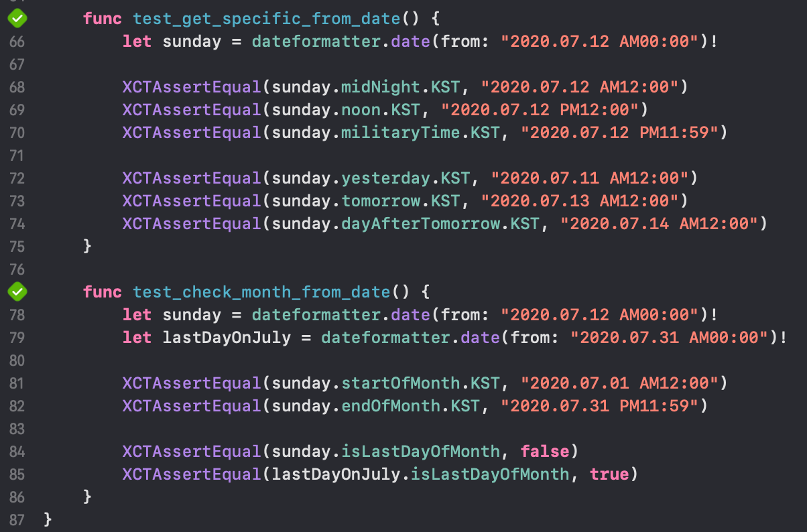Click the startOfMonth property on line 81

point(401,383)
